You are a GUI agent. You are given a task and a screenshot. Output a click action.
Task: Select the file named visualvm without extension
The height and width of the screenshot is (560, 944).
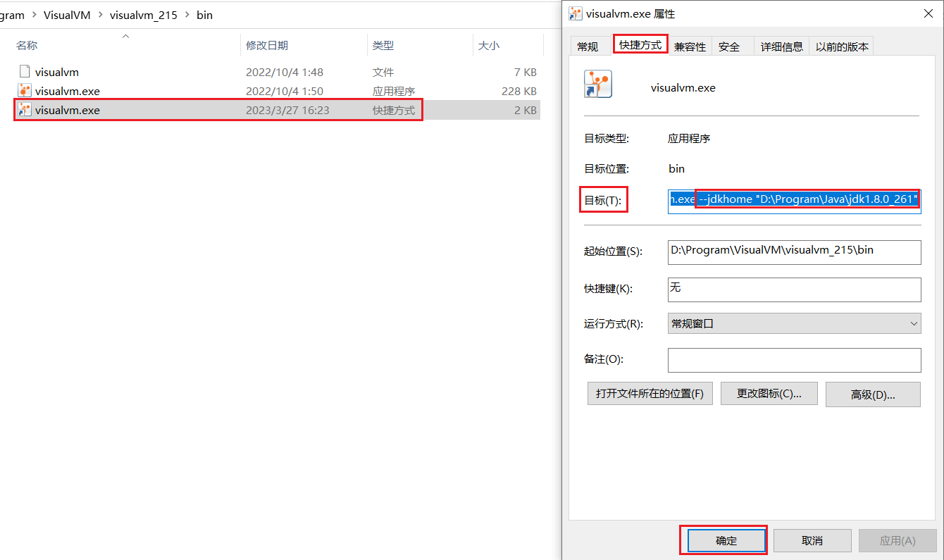pos(57,72)
